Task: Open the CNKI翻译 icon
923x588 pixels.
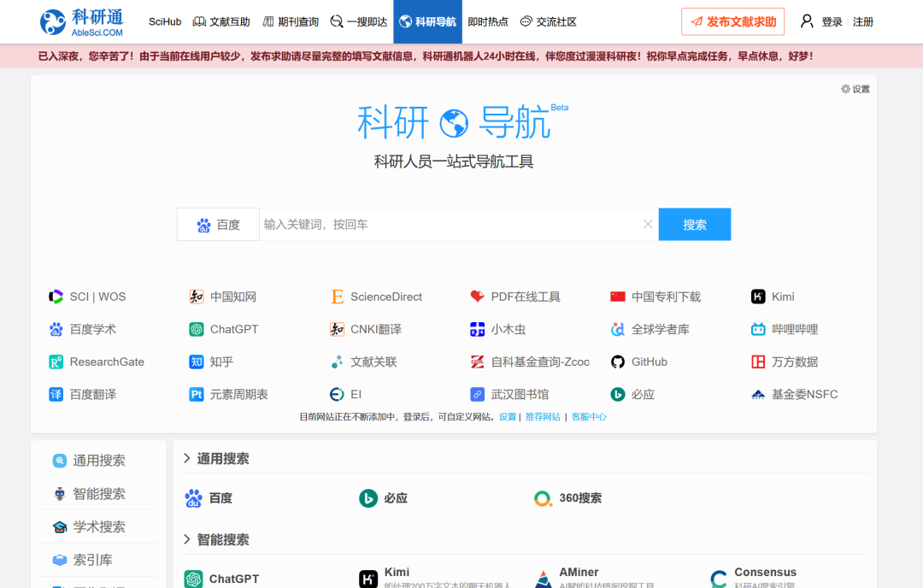Action: [337, 329]
